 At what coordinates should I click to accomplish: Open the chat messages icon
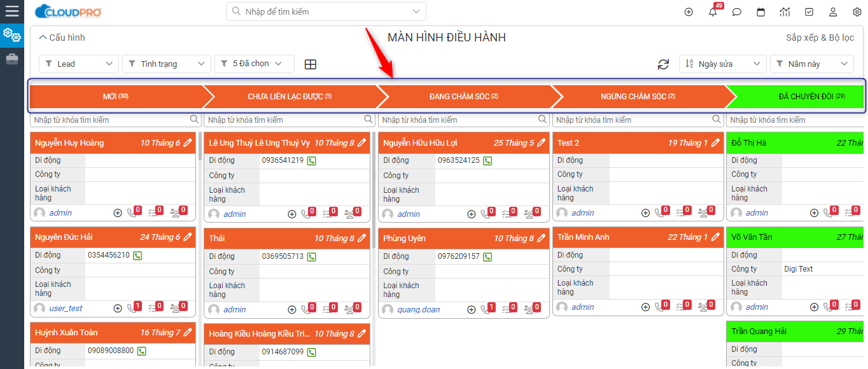(737, 12)
